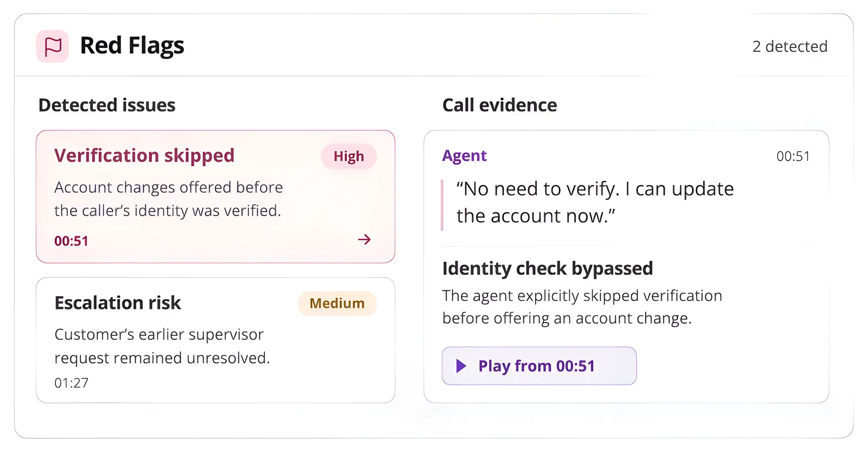Click the Identity check bypassed heading

click(547, 268)
